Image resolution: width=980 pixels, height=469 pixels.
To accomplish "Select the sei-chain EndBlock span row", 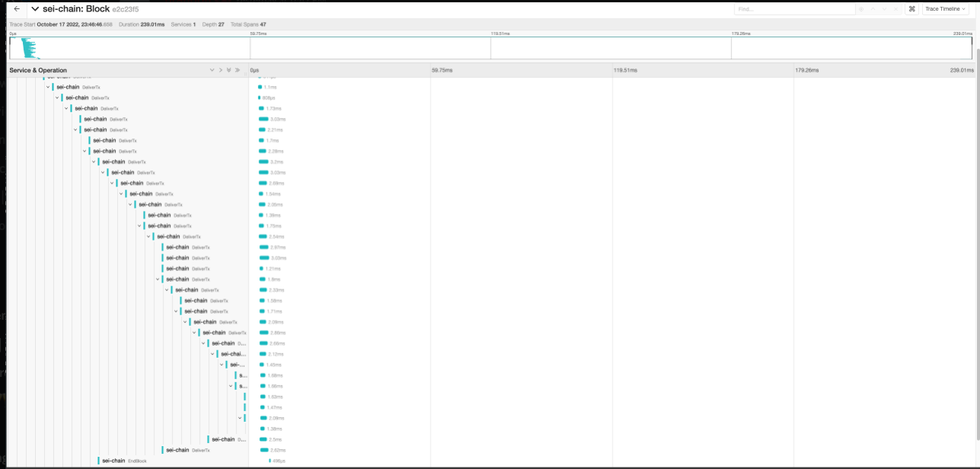I will coord(124,461).
